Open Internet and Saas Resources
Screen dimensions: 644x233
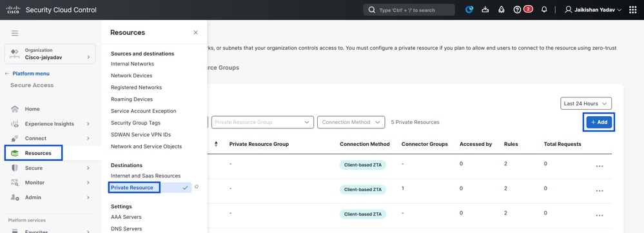(146, 176)
